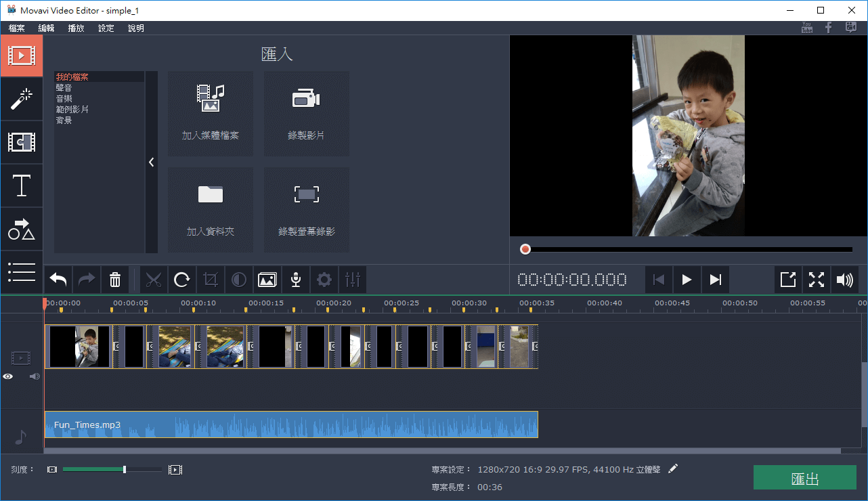Select the Filters magic wand tool
Screen dimensions: 868x501
pyautogui.click(x=22, y=99)
